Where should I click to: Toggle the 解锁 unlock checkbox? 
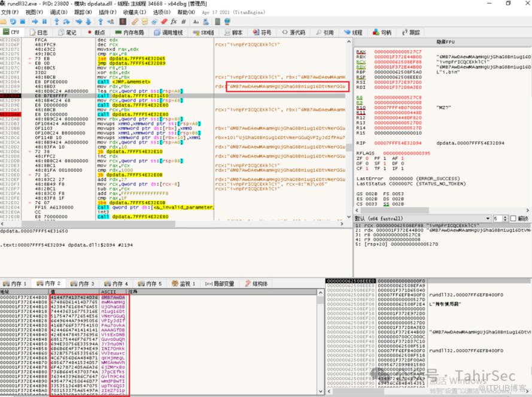point(513,219)
